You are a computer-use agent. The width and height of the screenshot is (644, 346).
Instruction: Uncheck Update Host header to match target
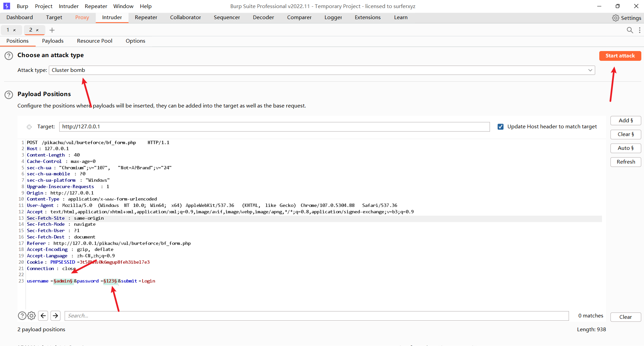point(500,127)
